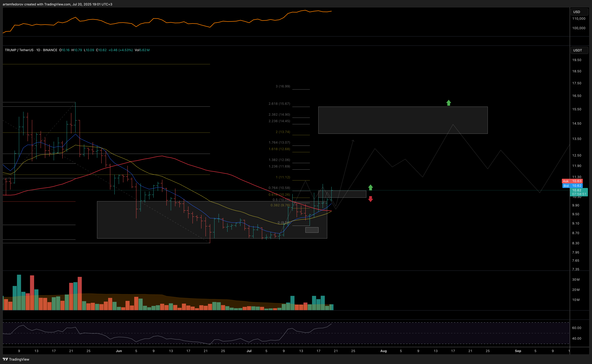Click the 11.90 price scale label
Viewport: 592px width, 364px height.
click(x=577, y=166)
